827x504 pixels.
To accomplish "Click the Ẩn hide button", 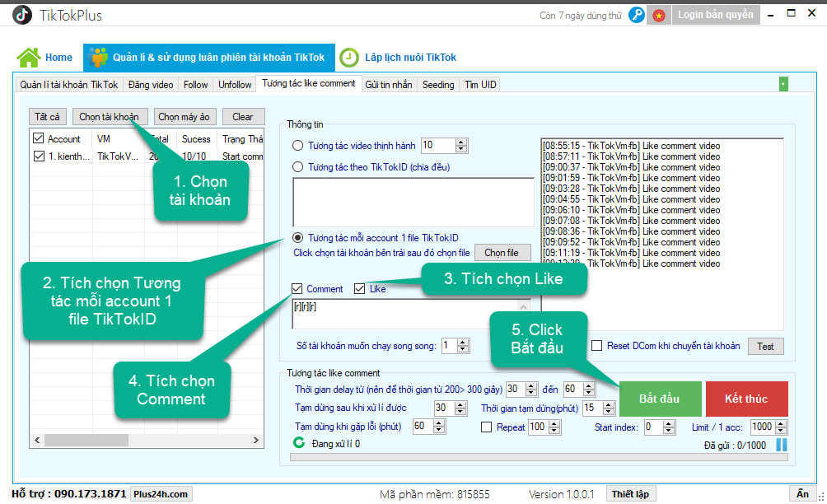I will click(x=803, y=494).
